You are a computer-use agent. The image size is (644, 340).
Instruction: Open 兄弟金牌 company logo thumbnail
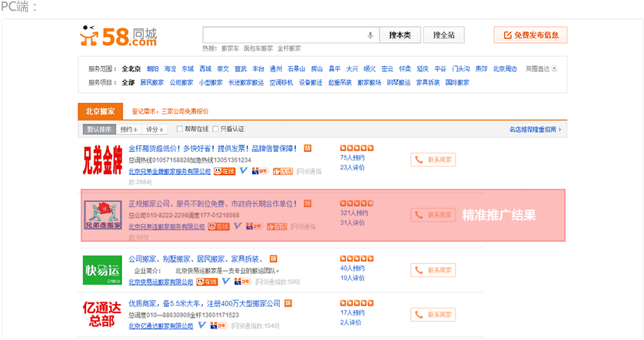click(x=103, y=160)
